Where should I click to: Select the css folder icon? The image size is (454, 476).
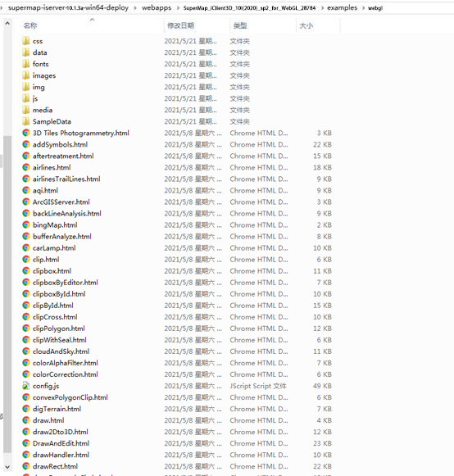coord(26,41)
